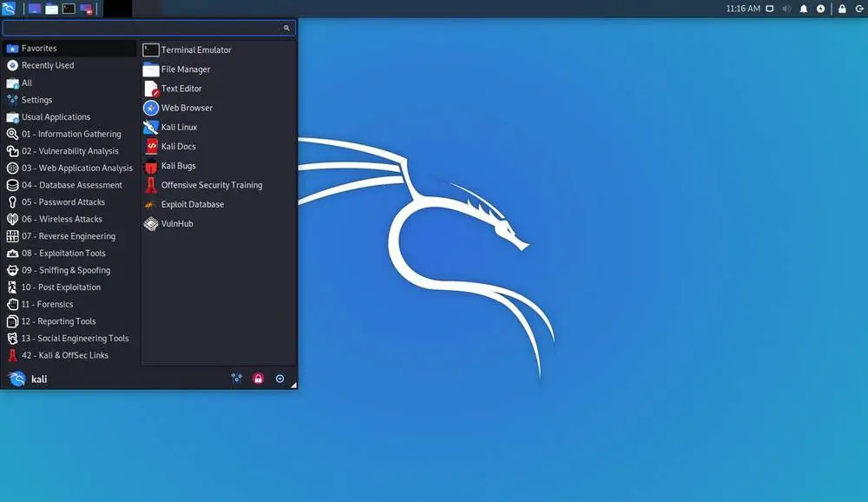Open 42 - Kali & OffSec Links category
This screenshot has width=868, height=502.
[x=69, y=355]
